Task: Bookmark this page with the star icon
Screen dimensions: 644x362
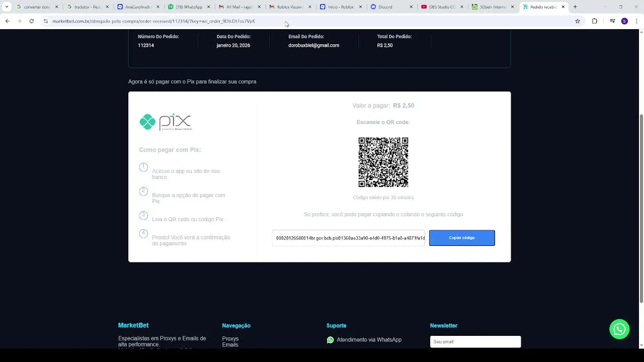Action: pyautogui.click(x=578, y=21)
